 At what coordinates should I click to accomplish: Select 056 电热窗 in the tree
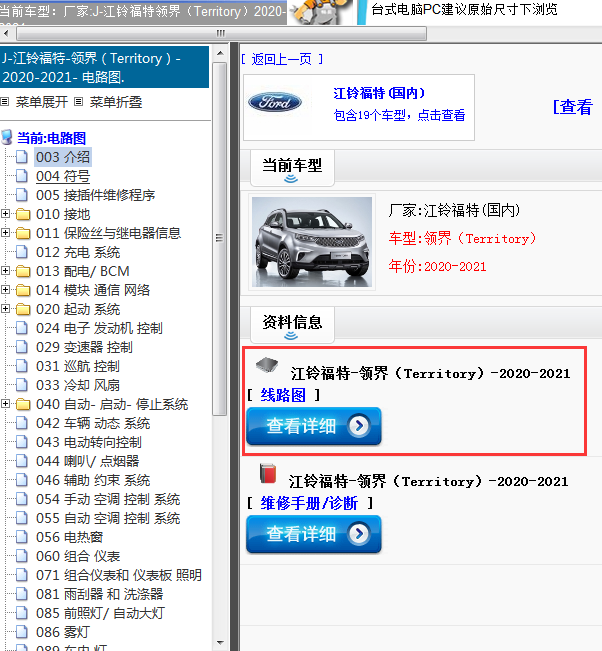69,537
